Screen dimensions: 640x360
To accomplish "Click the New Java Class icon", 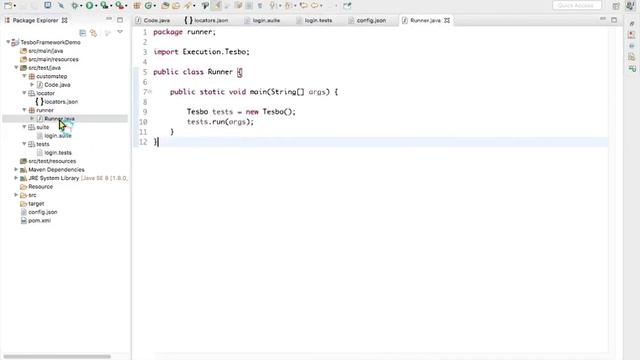I will (x=149, y=5).
